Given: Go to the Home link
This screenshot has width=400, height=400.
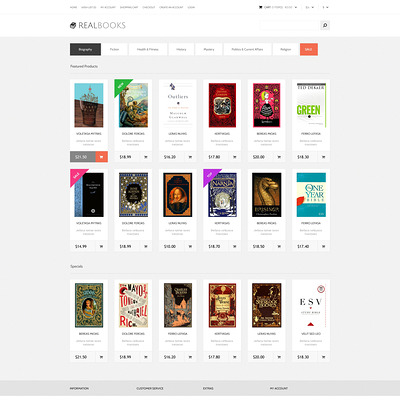Looking at the screenshot, I should click(x=73, y=7).
